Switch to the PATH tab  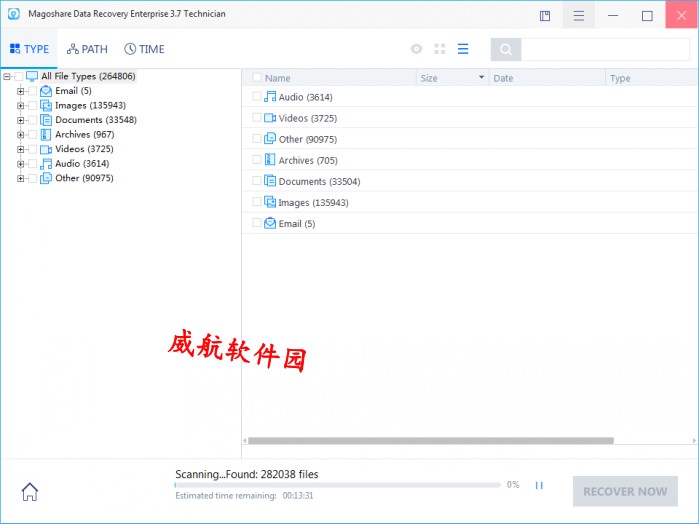pyautogui.click(x=87, y=49)
